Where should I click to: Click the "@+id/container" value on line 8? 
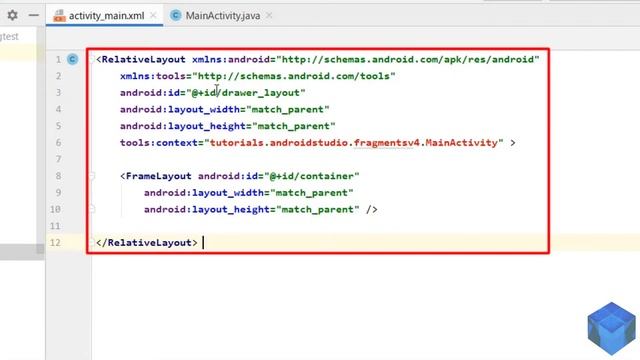pos(312,176)
